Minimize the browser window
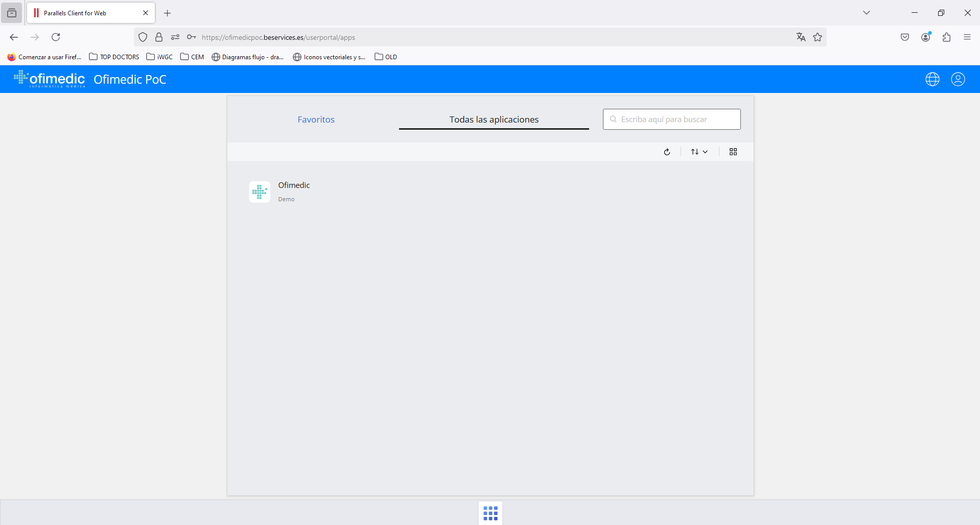The image size is (980, 525). click(915, 13)
